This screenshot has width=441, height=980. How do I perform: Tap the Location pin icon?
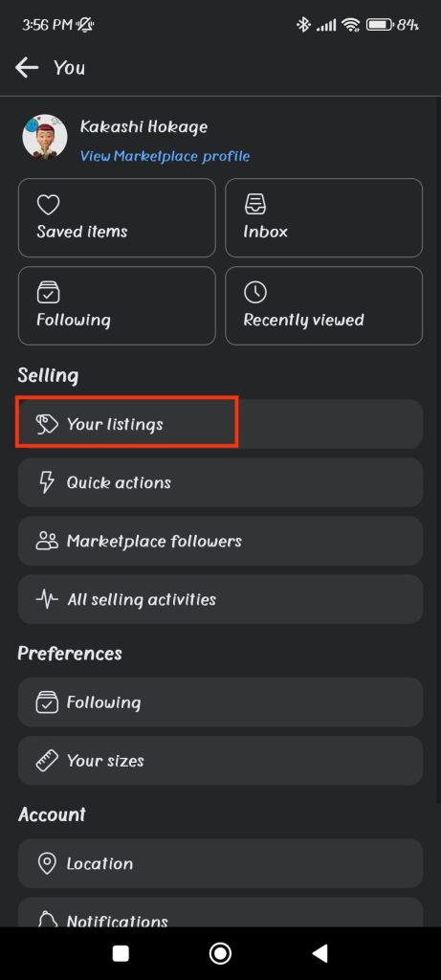click(47, 864)
